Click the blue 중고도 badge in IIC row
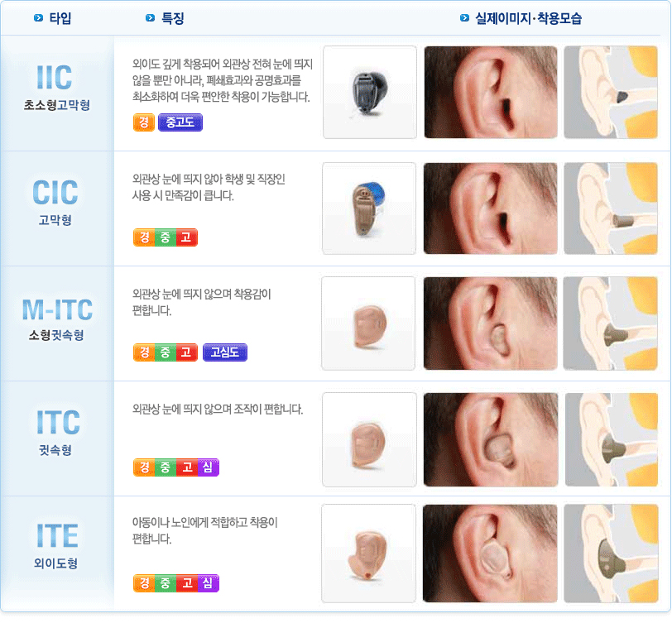Viewport: 672px width, 623px height. pos(180,122)
